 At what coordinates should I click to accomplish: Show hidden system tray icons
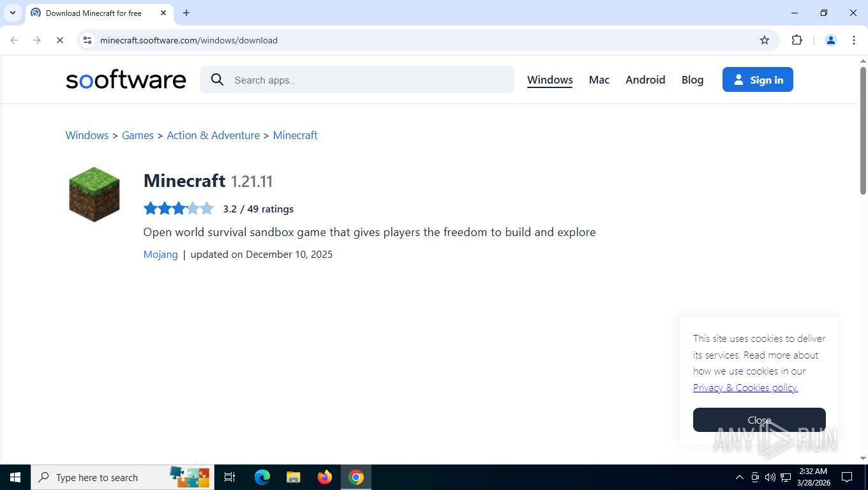pos(740,477)
